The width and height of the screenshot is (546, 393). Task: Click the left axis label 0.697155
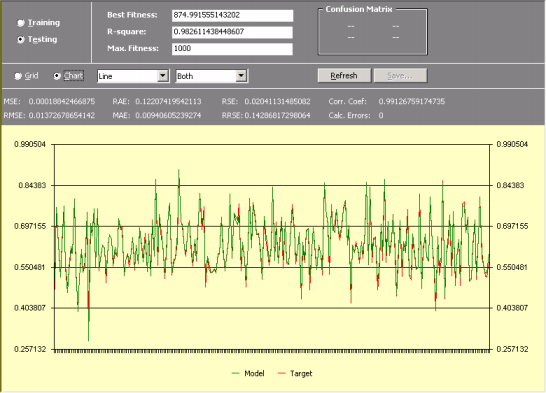click(30, 226)
